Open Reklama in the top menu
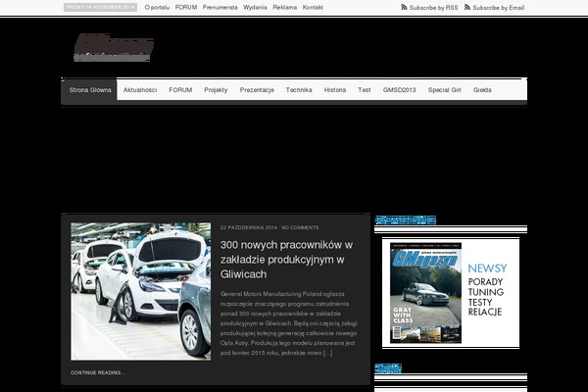The height and width of the screenshot is (392, 588). point(284,7)
